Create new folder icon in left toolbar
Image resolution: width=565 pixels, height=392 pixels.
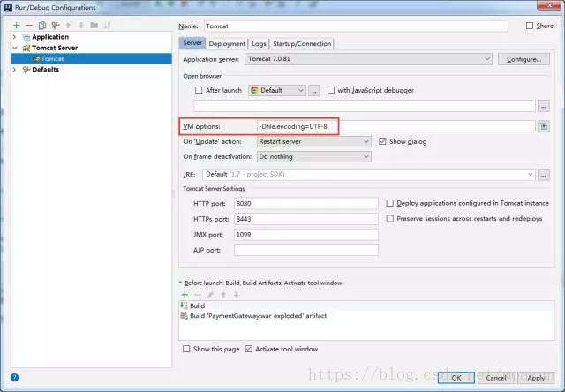tap(94, 26)
